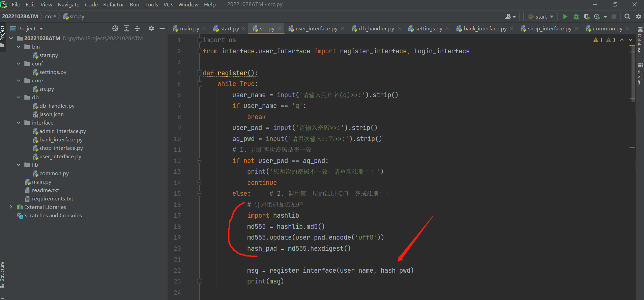
Task: Close the src.py editor tab
Action: [280, 29]
